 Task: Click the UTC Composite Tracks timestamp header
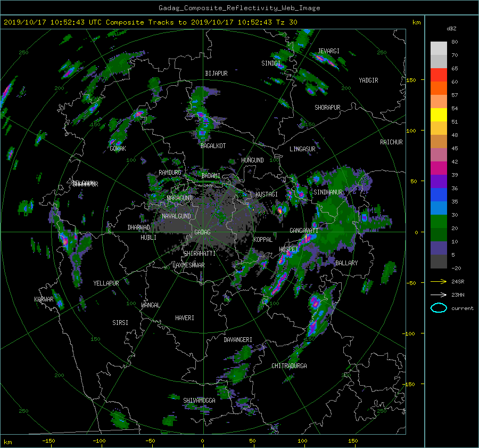(150, 22)
